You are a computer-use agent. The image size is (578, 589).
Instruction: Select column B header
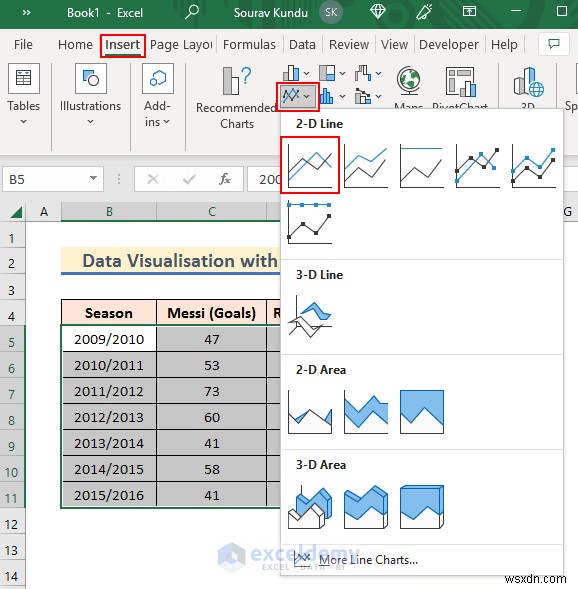pos(109,212)
